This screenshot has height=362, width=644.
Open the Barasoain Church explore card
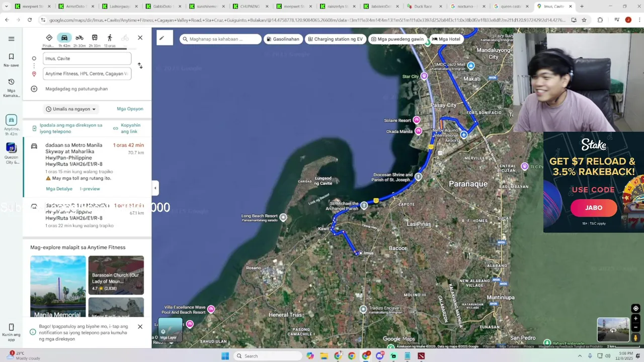click(x=116, y=275)
